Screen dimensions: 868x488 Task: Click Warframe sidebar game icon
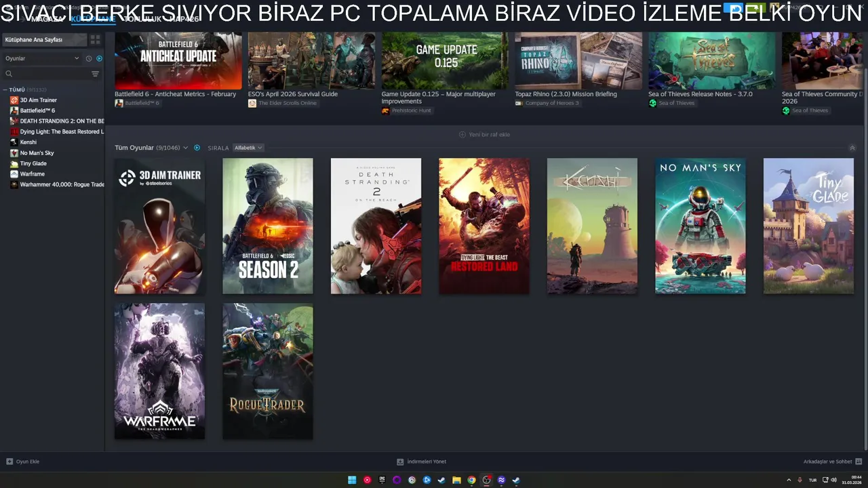[x=14, y=174]
